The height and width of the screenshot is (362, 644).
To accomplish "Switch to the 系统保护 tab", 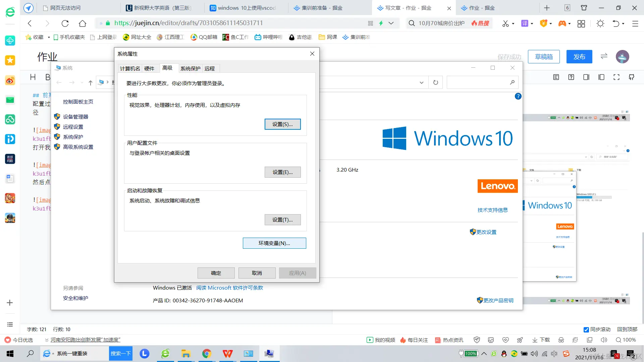I will coord(190,68).
